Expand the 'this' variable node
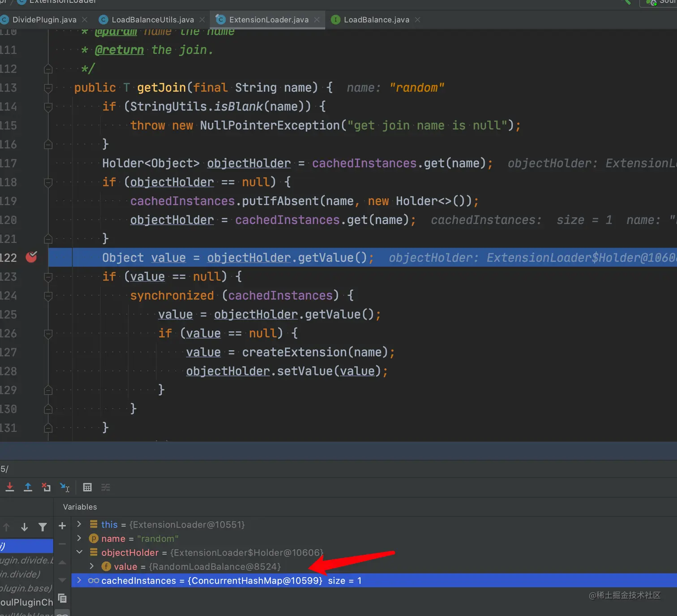Viewport: 677px width, 616px height. [79, 524]
